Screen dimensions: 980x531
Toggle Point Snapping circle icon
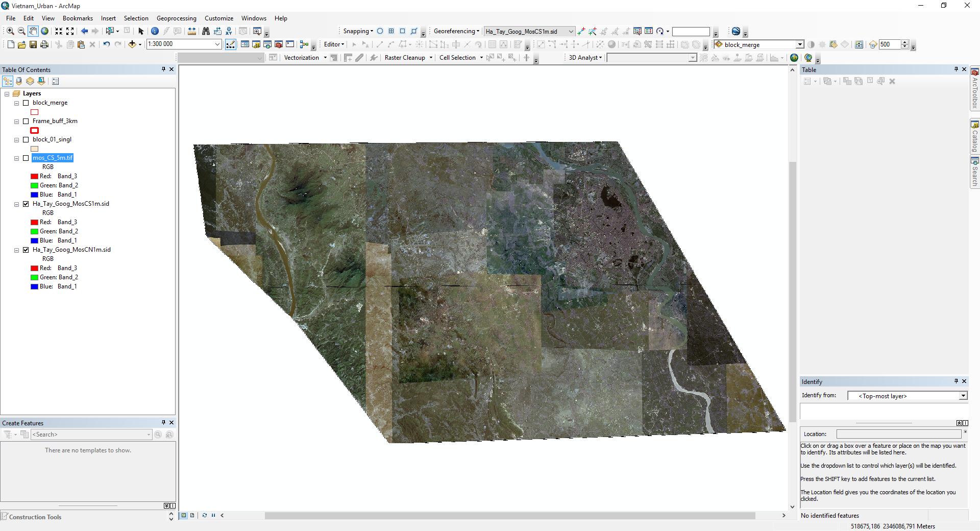[380, 31]
